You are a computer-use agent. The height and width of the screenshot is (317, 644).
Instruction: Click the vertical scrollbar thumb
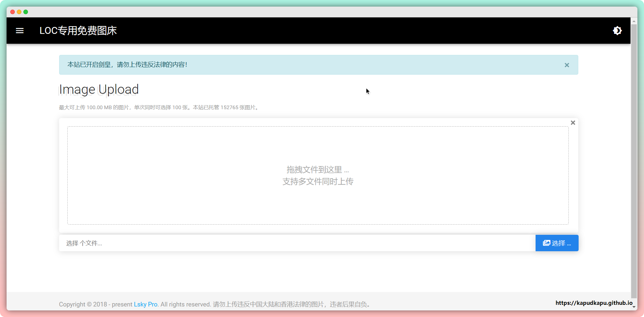click(x=634, y=158)
